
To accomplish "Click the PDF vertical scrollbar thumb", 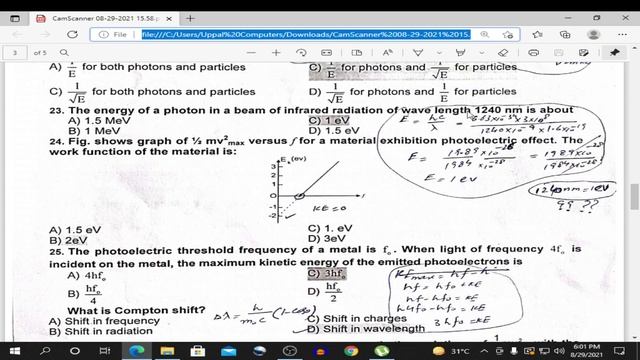I will [x=635, y=196].
